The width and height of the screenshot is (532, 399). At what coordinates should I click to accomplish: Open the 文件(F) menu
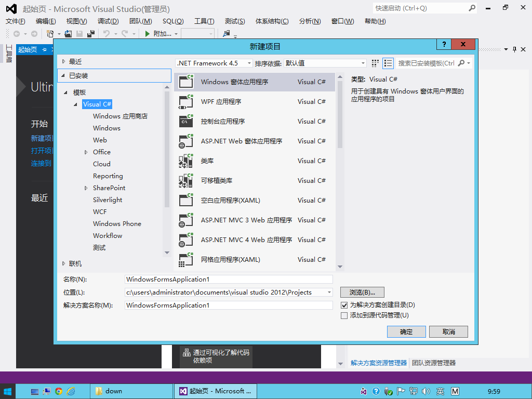pyautogui.click(x=15, y=21)
